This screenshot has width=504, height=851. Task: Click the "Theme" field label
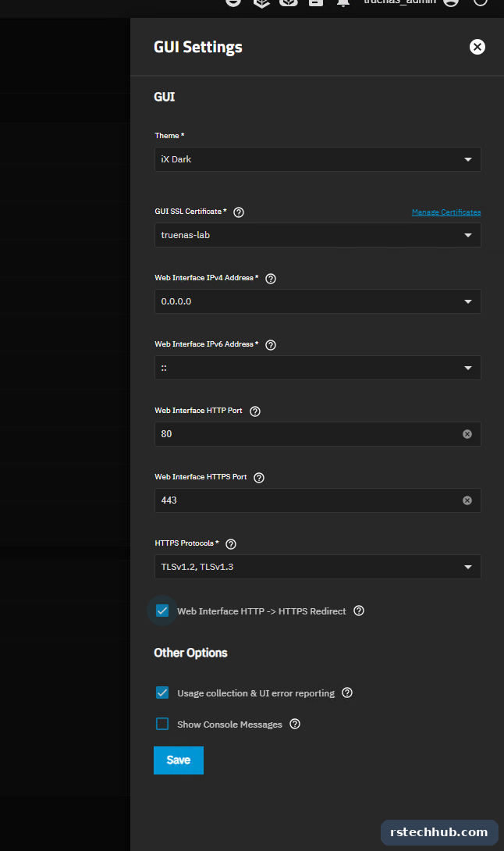click(169, 136)
